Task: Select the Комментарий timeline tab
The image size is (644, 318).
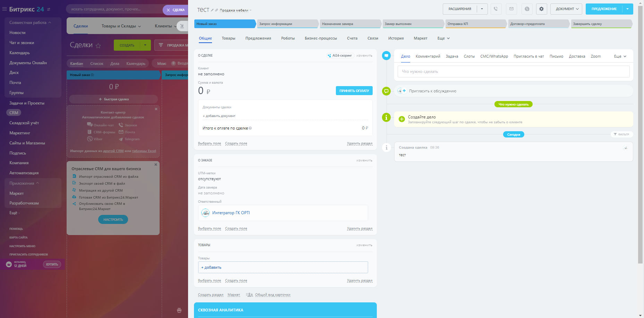Action: pos(428,56)
